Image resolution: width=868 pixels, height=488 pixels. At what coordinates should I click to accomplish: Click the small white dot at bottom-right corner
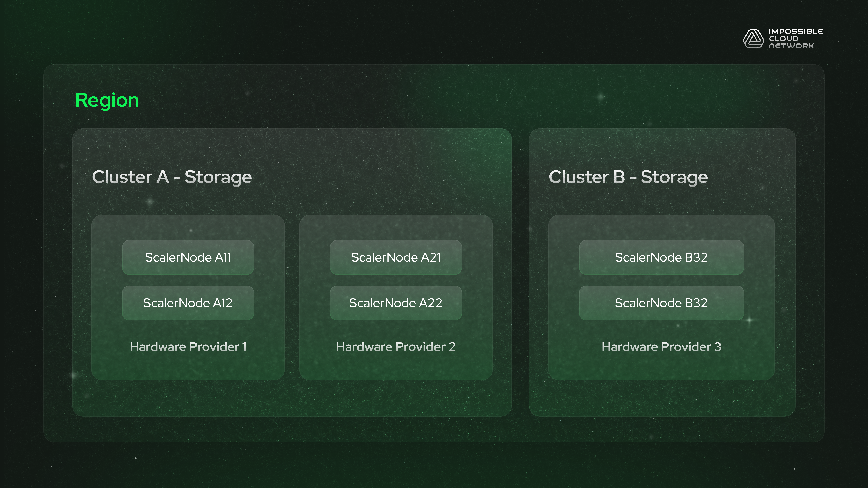point(794,469)
